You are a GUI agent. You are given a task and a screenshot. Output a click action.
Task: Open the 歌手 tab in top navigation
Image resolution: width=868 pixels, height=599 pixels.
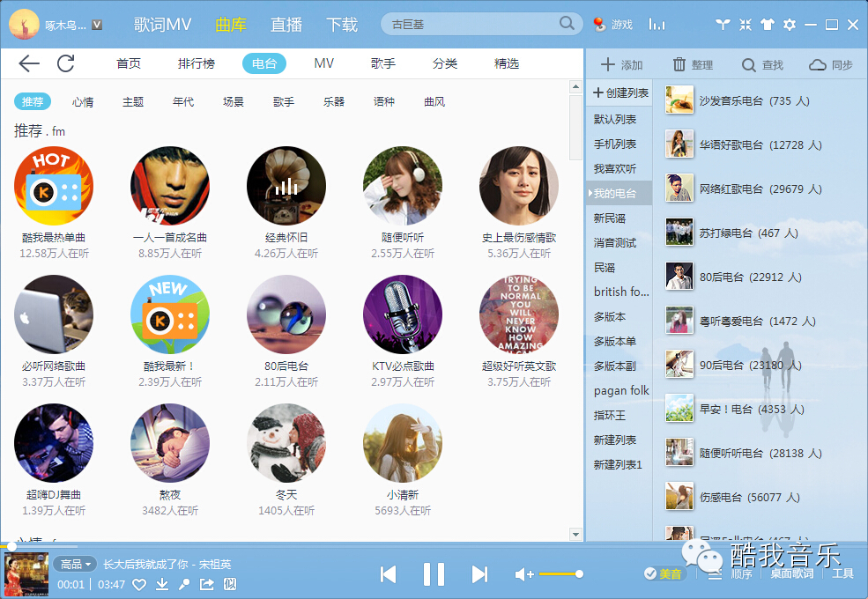(x=383, y=63)
